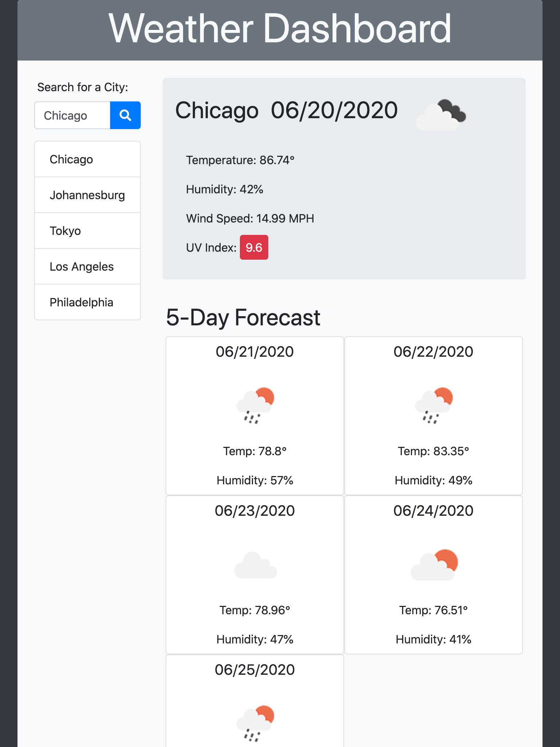Screen dimensions: 560x747
Task: Select Johannesburg from the search history list
Action: click(87, 195)
